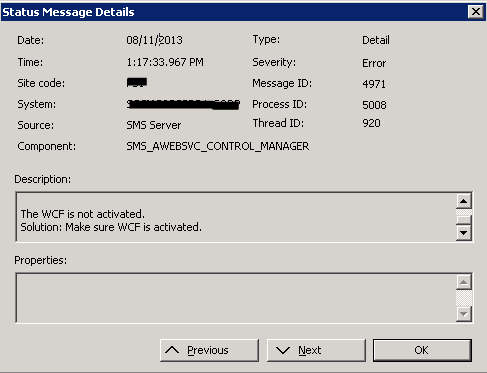Click the Description scrollbar thumb

pos(464,220)
